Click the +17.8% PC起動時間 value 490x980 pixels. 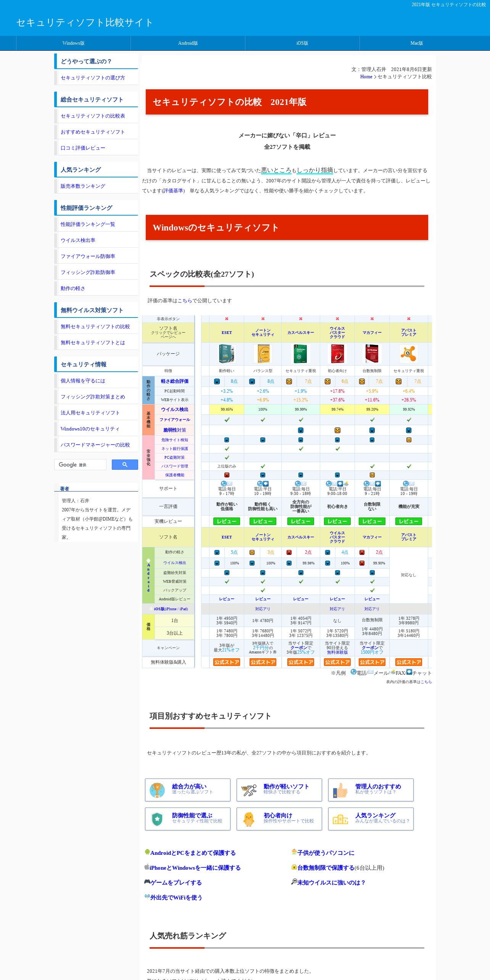337,391
